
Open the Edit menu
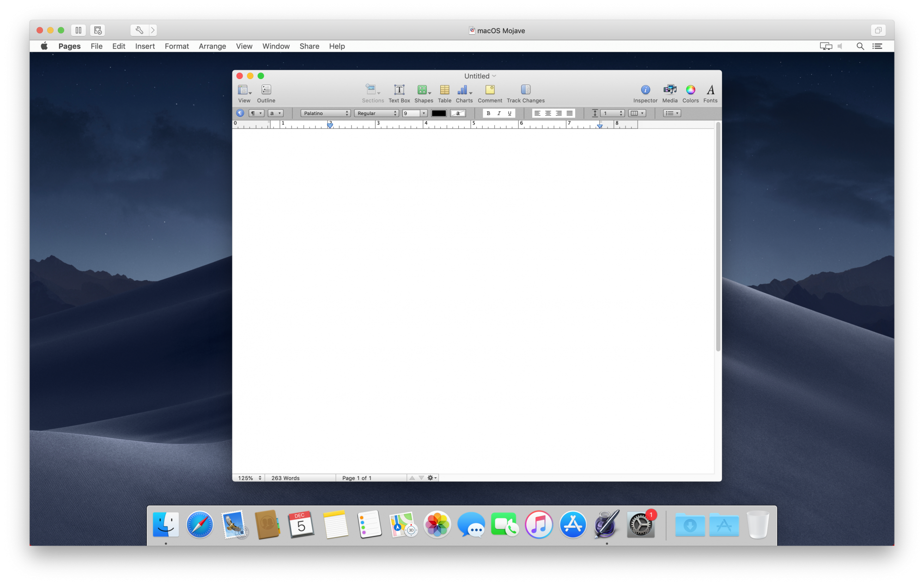click(119, 46)
